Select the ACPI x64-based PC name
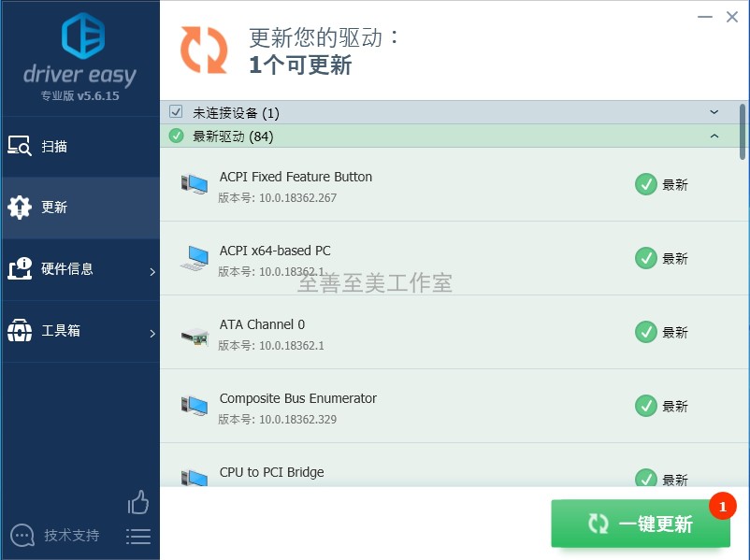 click(x=275, y=251)
